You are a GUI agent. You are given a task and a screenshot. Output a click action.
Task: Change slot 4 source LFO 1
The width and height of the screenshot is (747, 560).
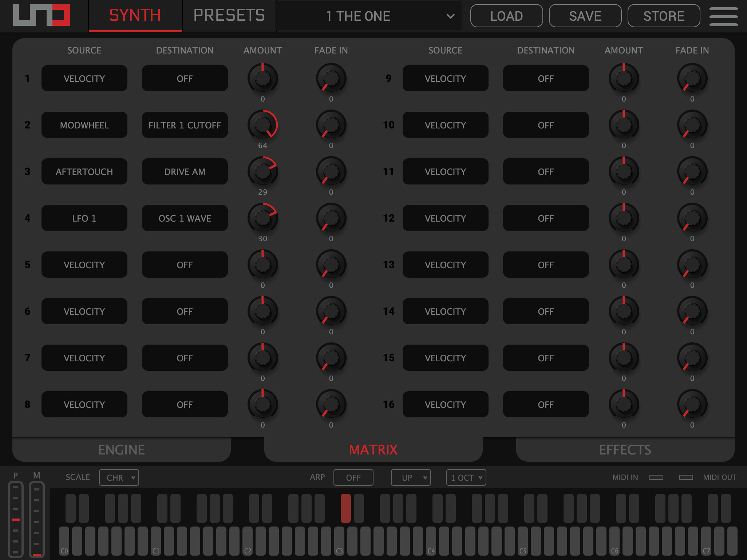point(84,218)
